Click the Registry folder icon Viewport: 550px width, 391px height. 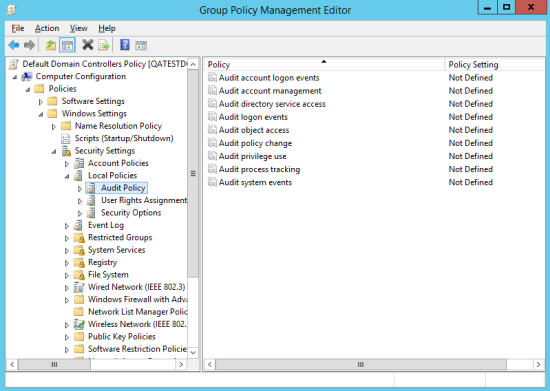tap(79, 263)
